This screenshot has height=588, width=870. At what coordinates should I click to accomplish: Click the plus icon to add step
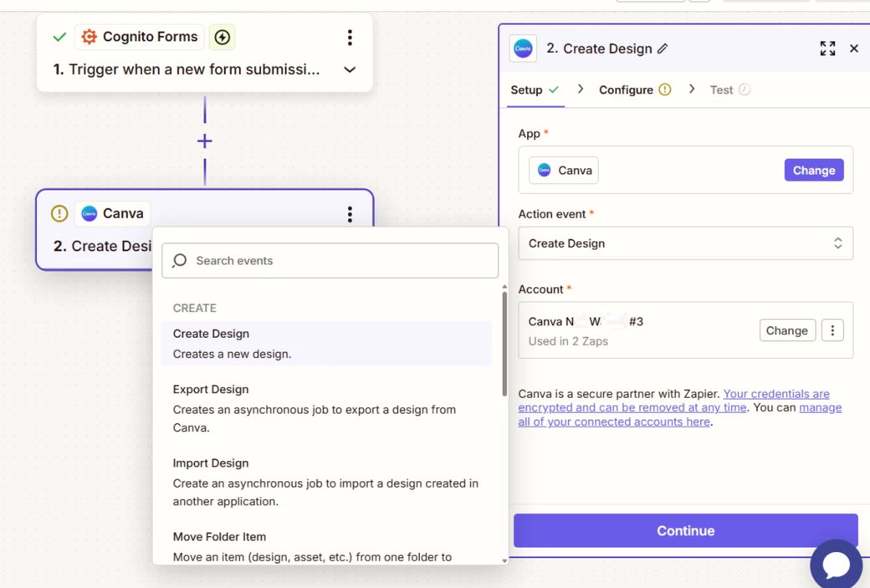[x=205, y=141]
